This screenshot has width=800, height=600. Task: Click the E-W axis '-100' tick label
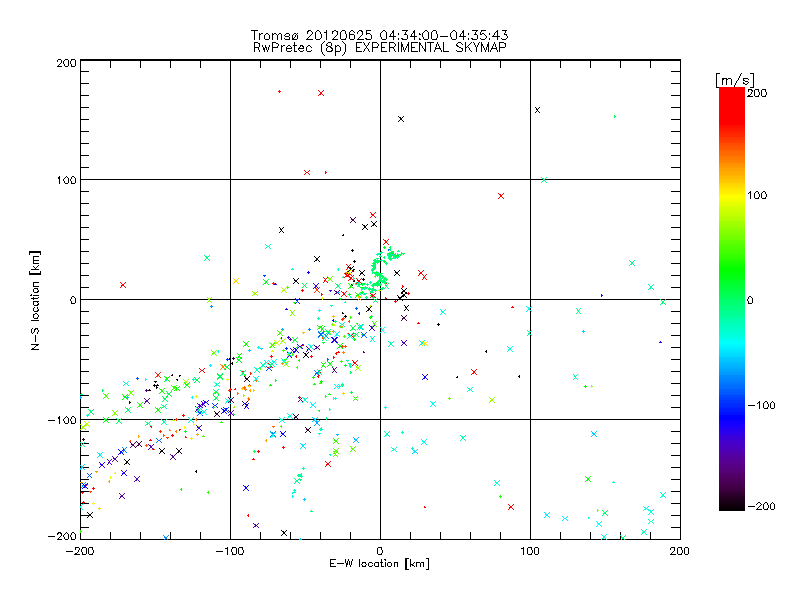230,551
